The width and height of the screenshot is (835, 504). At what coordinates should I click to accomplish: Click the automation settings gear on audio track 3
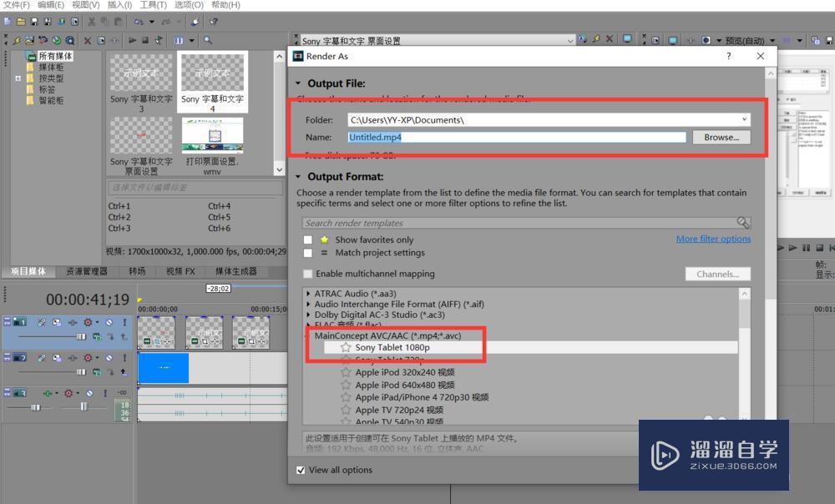tap(68, 393)
